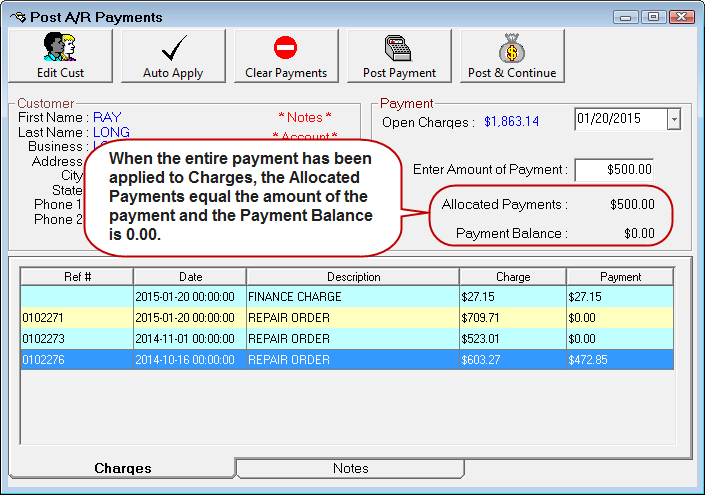Open the payment date dropdown arrow
Viewport: 705px width, 495px height.
673,120
